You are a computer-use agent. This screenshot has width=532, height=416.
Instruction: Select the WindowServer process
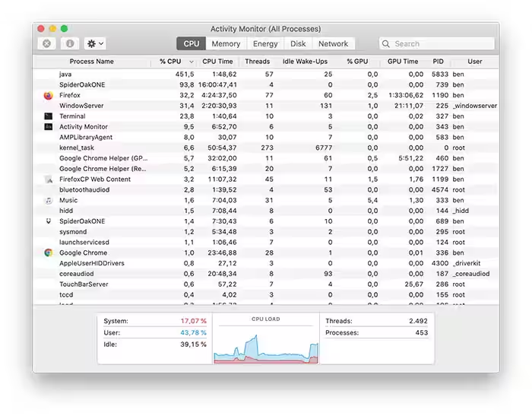(266, 106)
